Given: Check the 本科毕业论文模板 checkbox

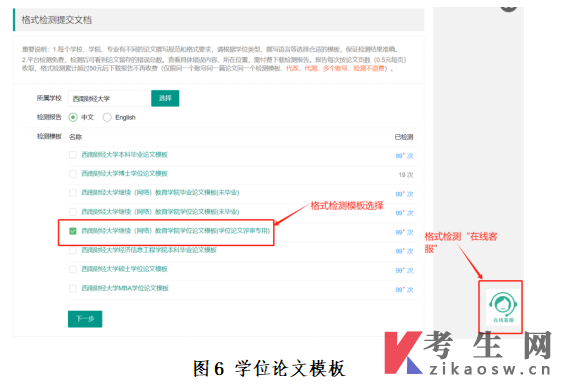Looking at the screenshot, I should [x=73, y=155].
